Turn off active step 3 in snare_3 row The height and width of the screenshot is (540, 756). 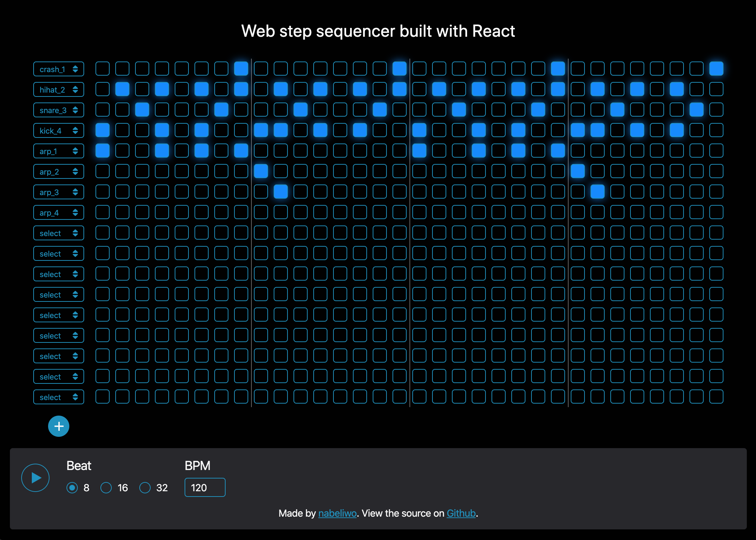click(142, 110)
